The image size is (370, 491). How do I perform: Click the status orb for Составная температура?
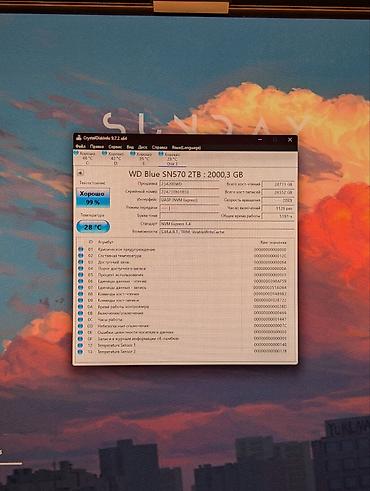pos(81,256)
